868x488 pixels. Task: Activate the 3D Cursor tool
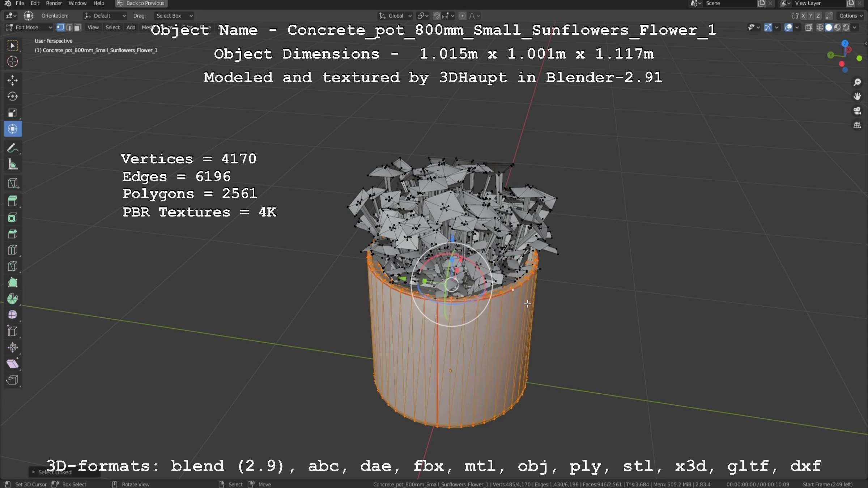click(13, 61)
